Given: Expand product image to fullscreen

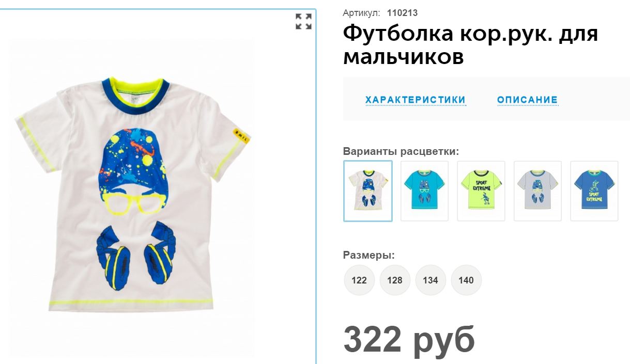Looking at the screenshot, I should pyautogui.click(x=303, y=22).
